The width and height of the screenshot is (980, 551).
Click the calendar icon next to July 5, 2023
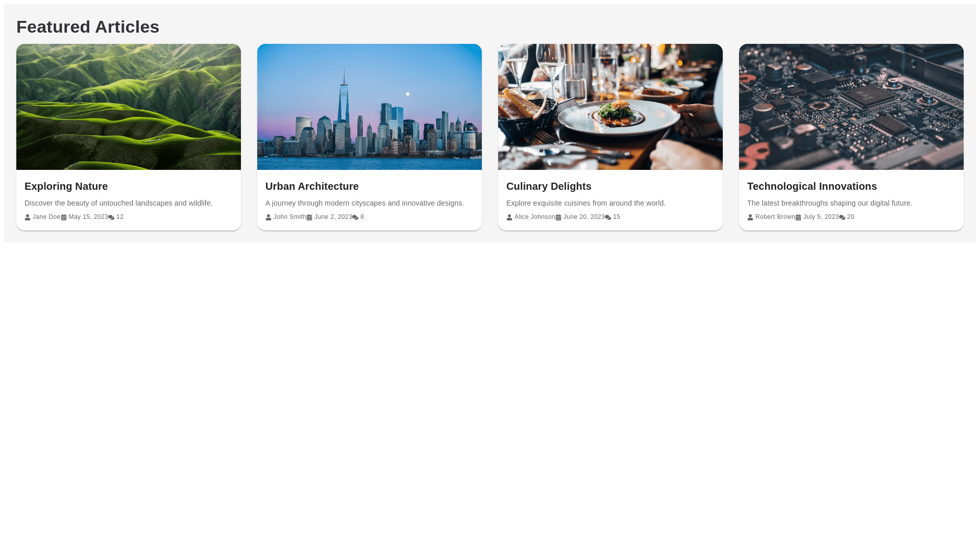[x=798, y=217]
